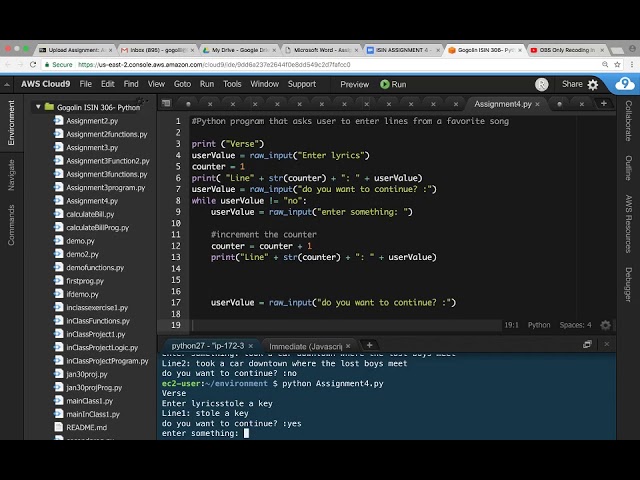Open mainClass1.py file
Viewport: 640px width, 480px height.
(x=89, y=401)
